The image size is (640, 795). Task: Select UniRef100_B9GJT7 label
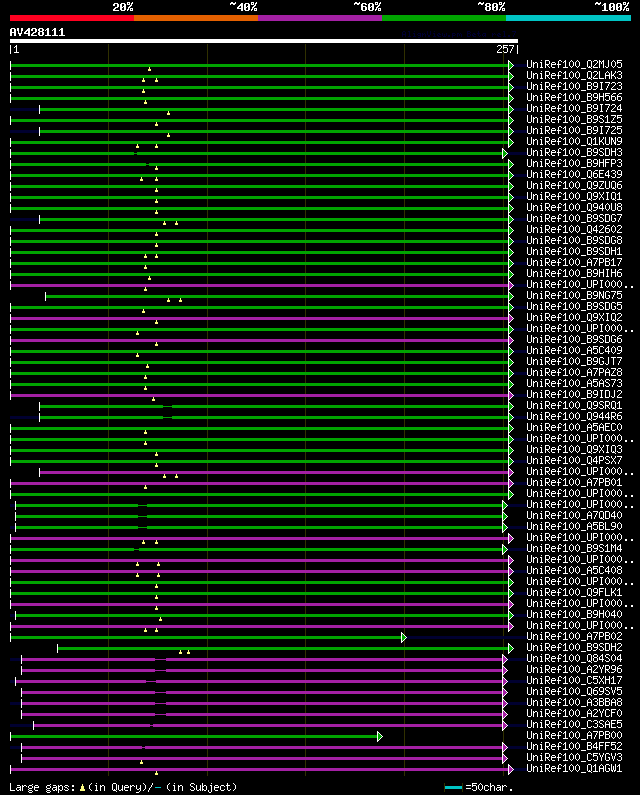click(x=574, y=362)
